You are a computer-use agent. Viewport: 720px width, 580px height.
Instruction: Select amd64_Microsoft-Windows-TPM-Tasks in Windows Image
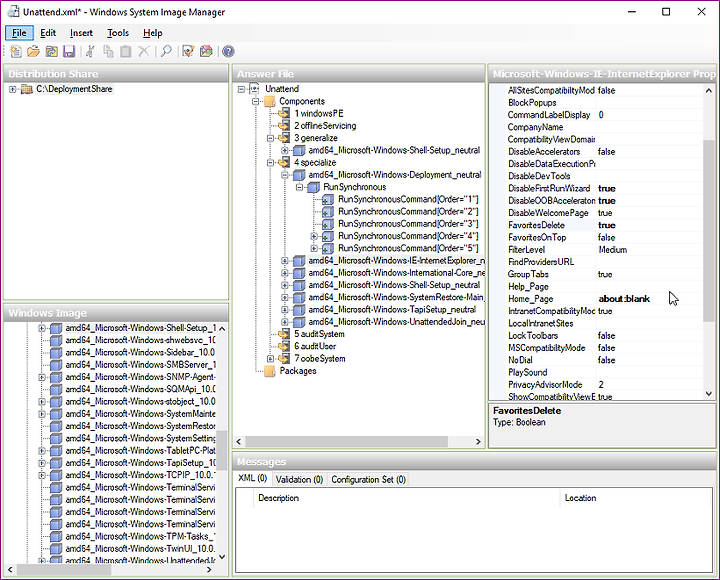coord(140,536)
